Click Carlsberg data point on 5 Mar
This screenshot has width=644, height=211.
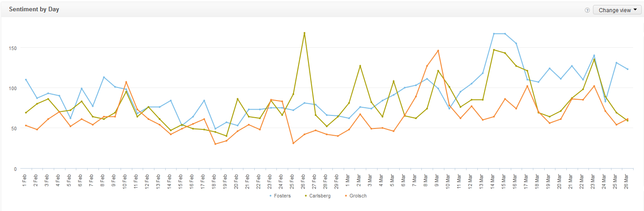click(x=393, y=81)
